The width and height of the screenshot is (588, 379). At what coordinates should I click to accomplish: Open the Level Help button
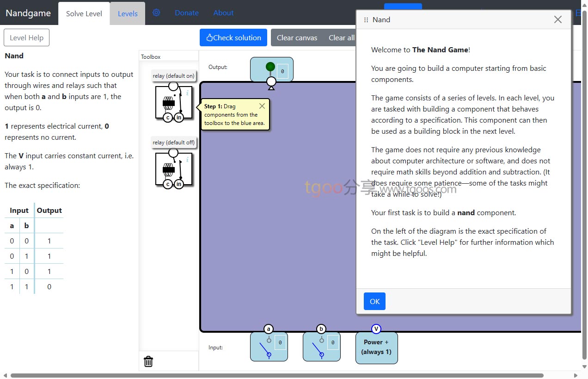(x=26, y=38)
